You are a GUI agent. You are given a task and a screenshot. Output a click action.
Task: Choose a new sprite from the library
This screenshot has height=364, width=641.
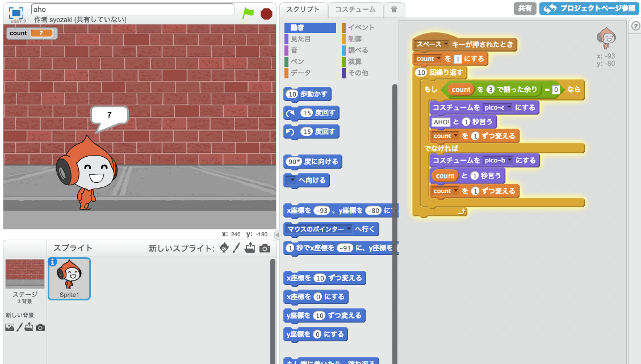[x=224, y=248]
